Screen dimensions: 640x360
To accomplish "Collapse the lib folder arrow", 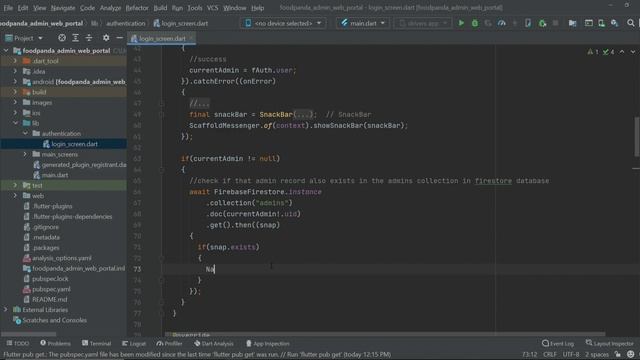I will pos(16,123).
